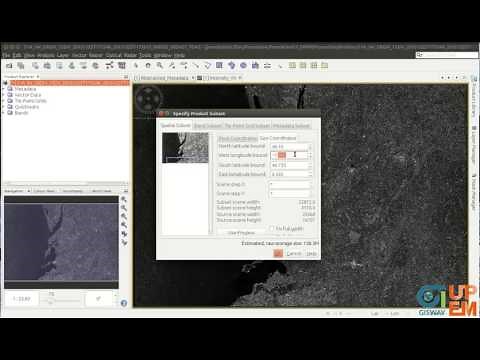Expand the Tie-Point Grids tree node
480x360 pixels.
[4, 101]
